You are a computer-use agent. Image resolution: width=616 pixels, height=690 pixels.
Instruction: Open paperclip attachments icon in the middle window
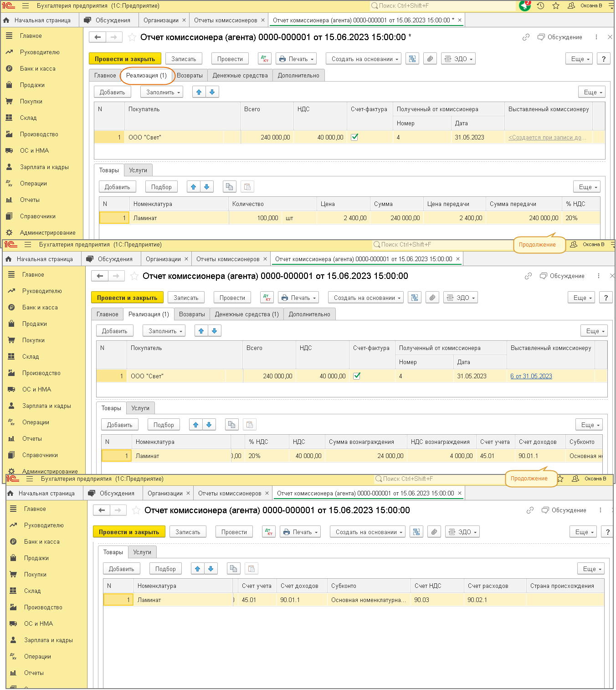pos(432,298)
